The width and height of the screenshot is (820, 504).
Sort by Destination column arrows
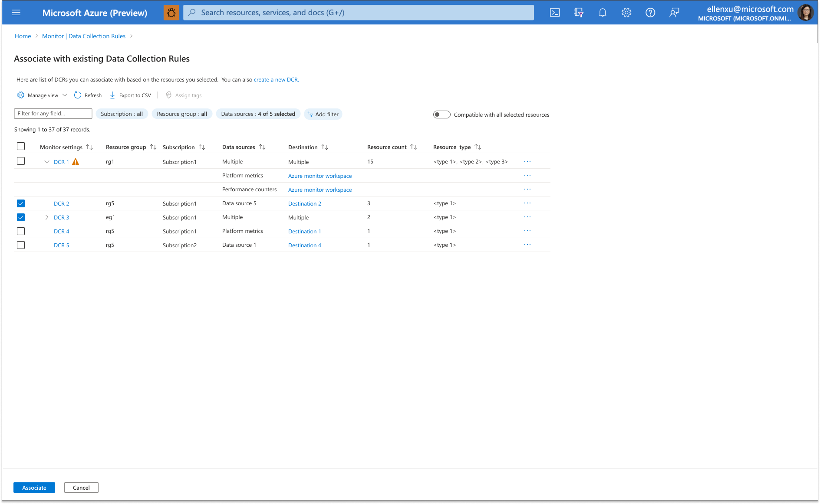[325, 147]
